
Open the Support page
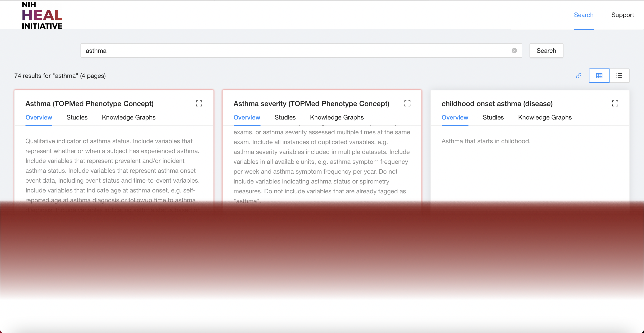coord(623,15)
